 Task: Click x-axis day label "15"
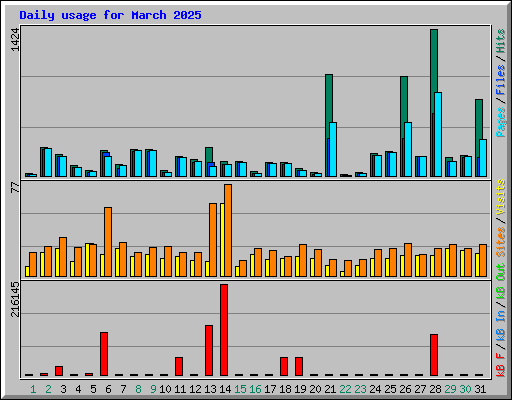(x=240, y=389)
